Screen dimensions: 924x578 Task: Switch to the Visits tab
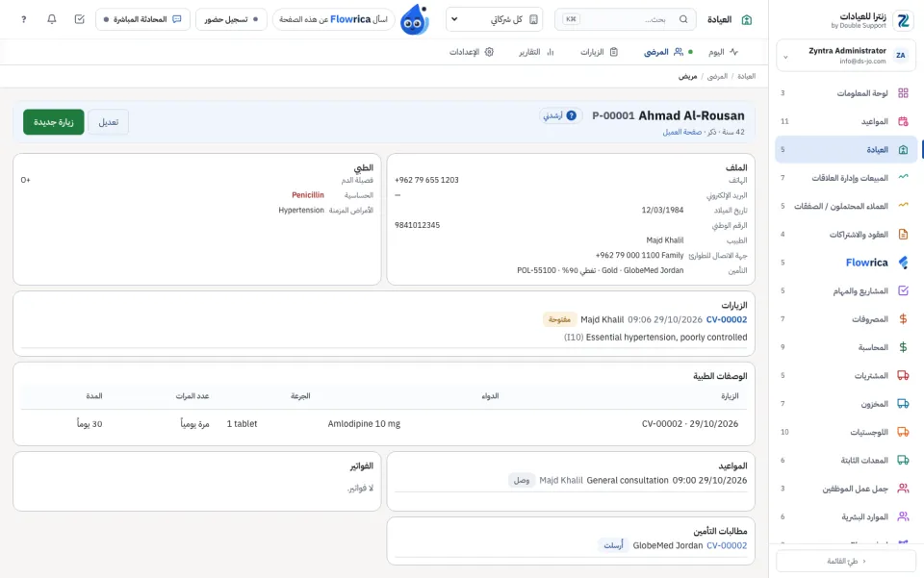point(599,52)
